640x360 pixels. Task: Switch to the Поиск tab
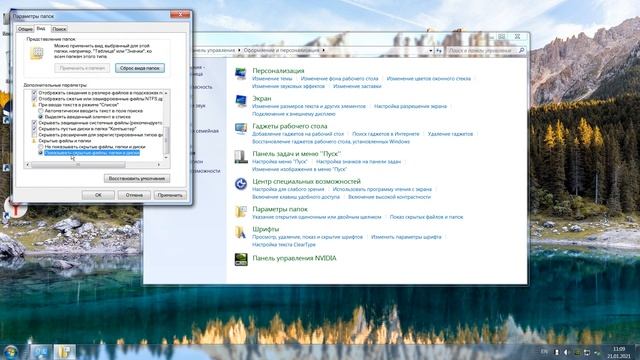(x=59, y=29)
